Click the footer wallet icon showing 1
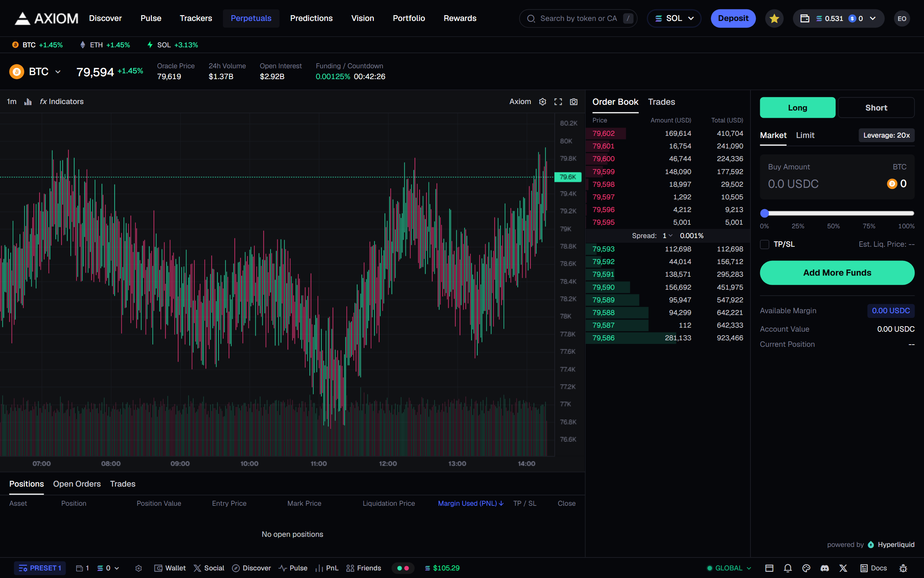 tap(82, 568)
